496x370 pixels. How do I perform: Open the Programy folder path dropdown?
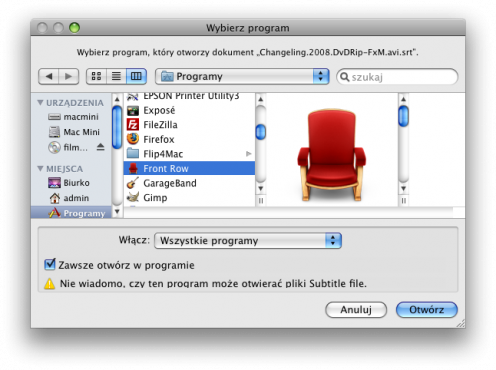coord(242,76)
